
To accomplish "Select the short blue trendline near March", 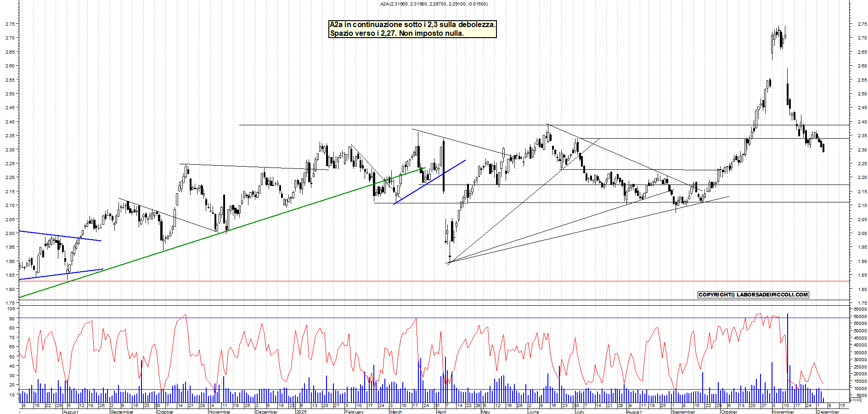I will (430, 182).
